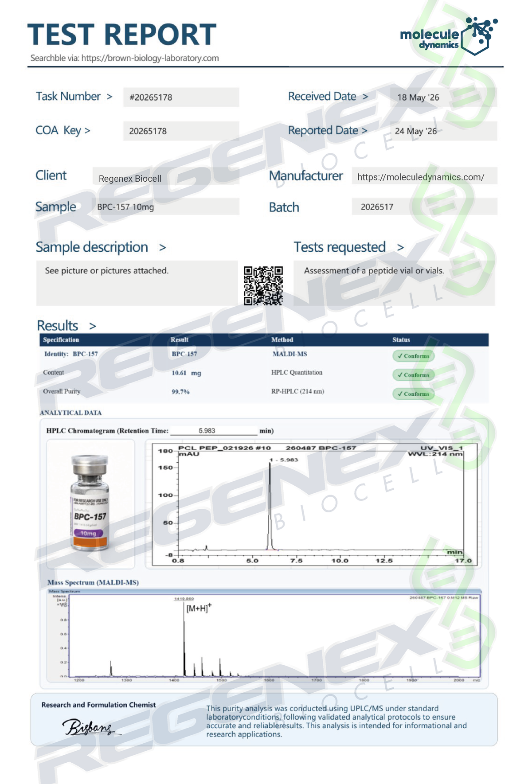Viewport: 532px width, 784px height.
Task: Click the Client field Regenex Biocell
Action: coord(166,176)
